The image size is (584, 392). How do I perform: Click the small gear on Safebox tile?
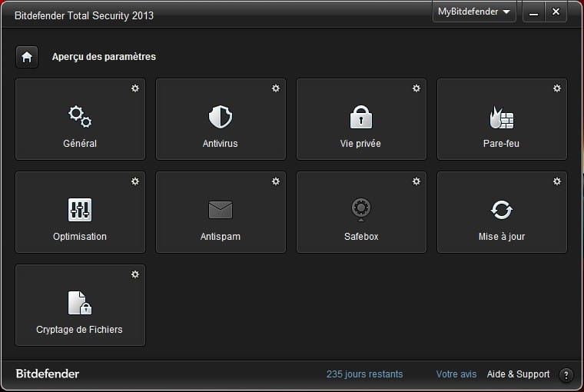tap(416, 181)
